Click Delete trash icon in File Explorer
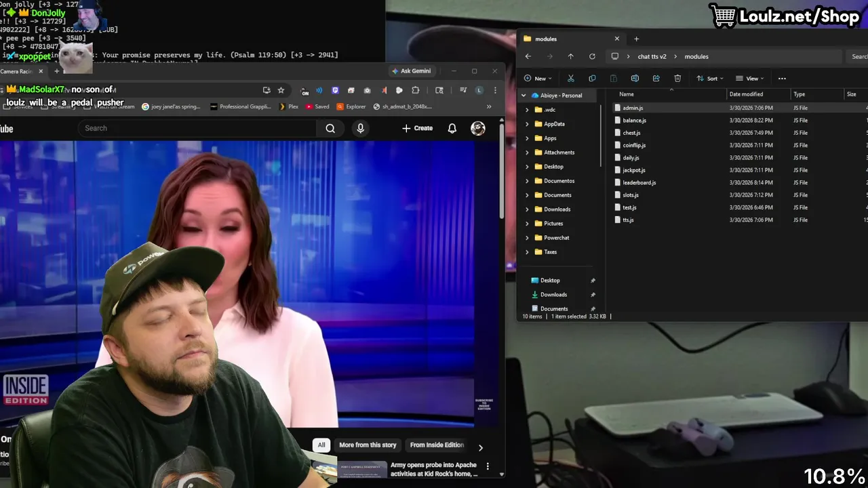Image resolution: width=868 pixels, height=488 pixels. [677, 79]
